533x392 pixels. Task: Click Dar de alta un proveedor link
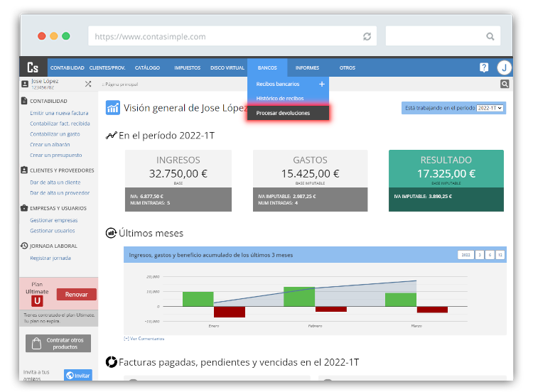point(60,193)
